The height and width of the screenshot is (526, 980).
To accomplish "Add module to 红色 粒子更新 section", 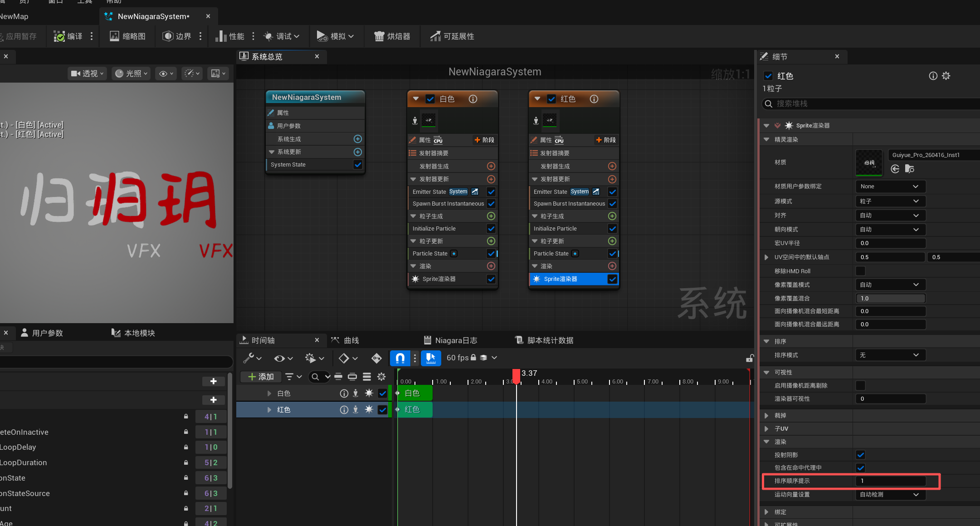I will pyautogui.click(x=612, y=241).
